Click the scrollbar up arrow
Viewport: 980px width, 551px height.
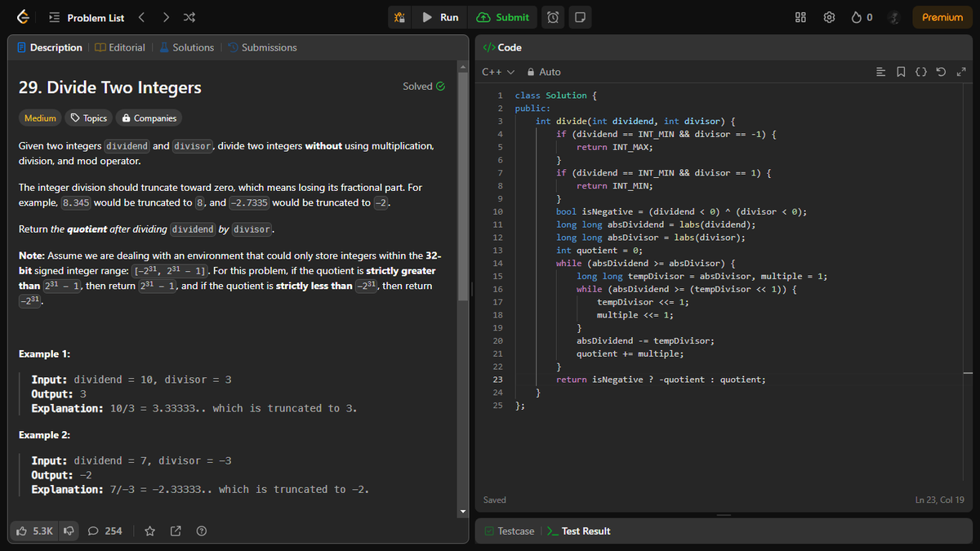464,66
